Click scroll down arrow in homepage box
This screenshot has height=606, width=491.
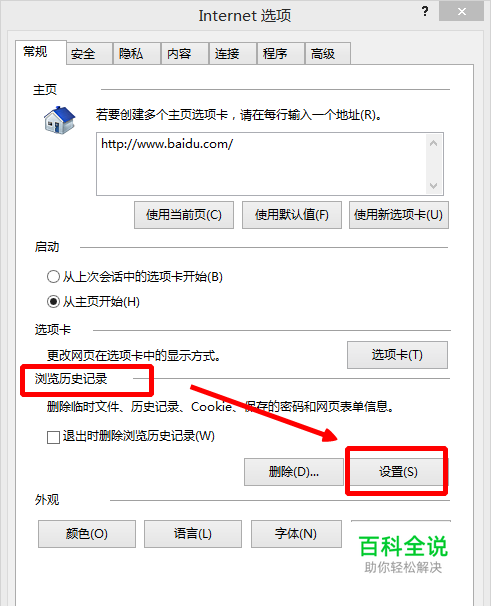coord(433,186)
